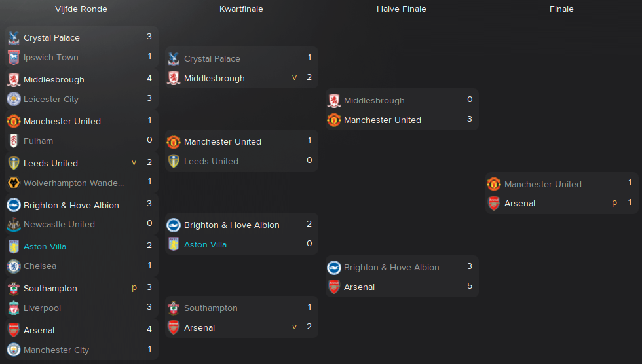Viewport: 642px width, 364px height.
Task: Click the Kwartfinale column header
Action: coord(241,9)
